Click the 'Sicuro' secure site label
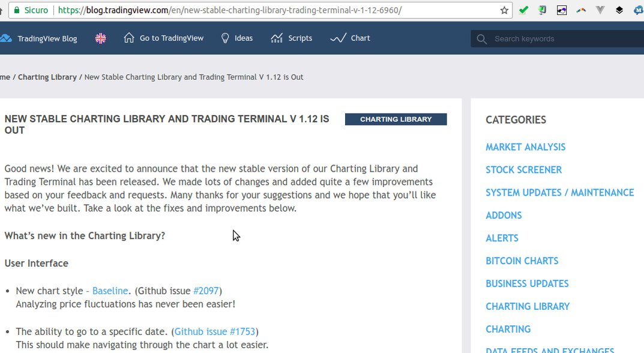Image resolution: width=644 pixels, height=353 pixels. pos(36,10)
